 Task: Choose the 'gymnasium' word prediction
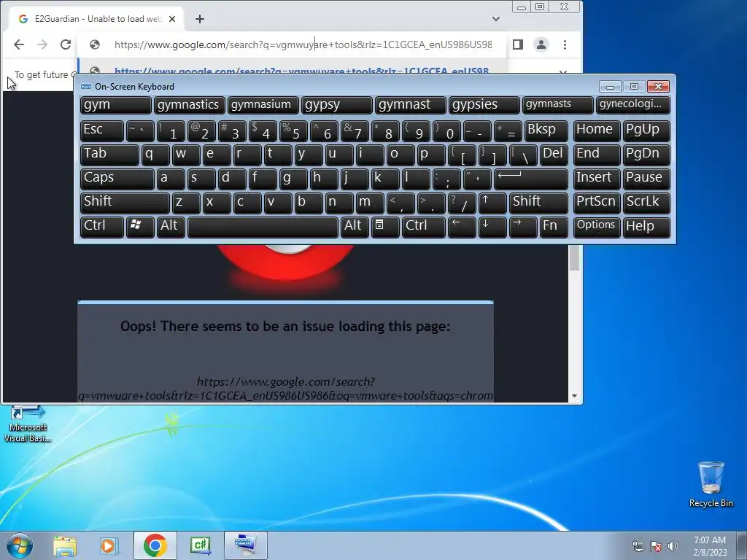(x=263, y=105)
